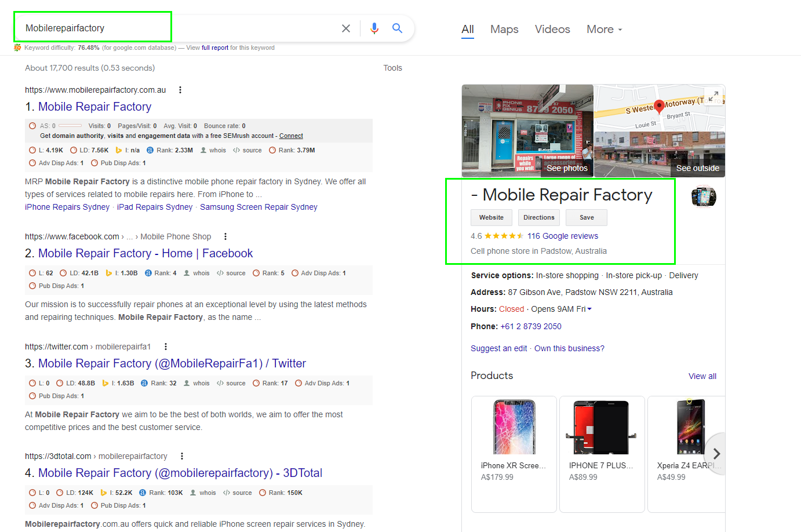This screenshot has height=532, width=801.
Task: Click the Website button in the business panel
Action: pyautogui.click(x=491, y=217)
